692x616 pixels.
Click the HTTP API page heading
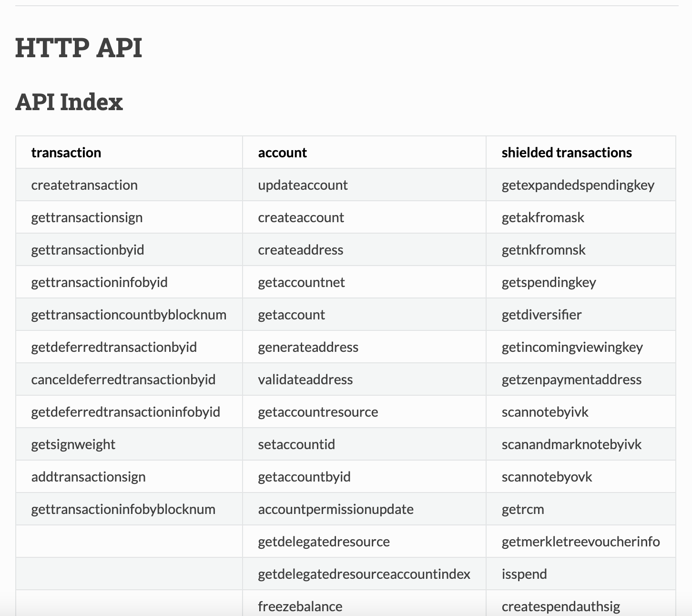pos(79,48)
